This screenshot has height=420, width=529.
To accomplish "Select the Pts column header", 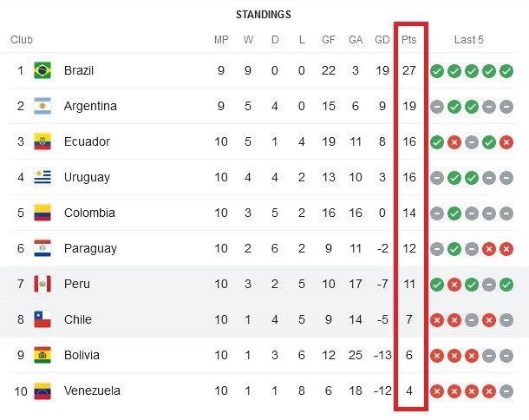I will point(409,40).
